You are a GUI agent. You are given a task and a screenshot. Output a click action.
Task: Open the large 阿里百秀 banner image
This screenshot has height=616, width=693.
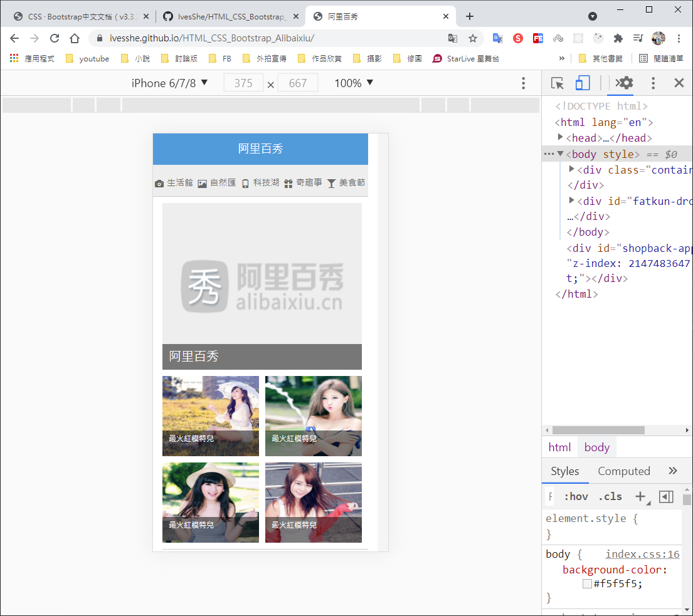click(262, 286)
